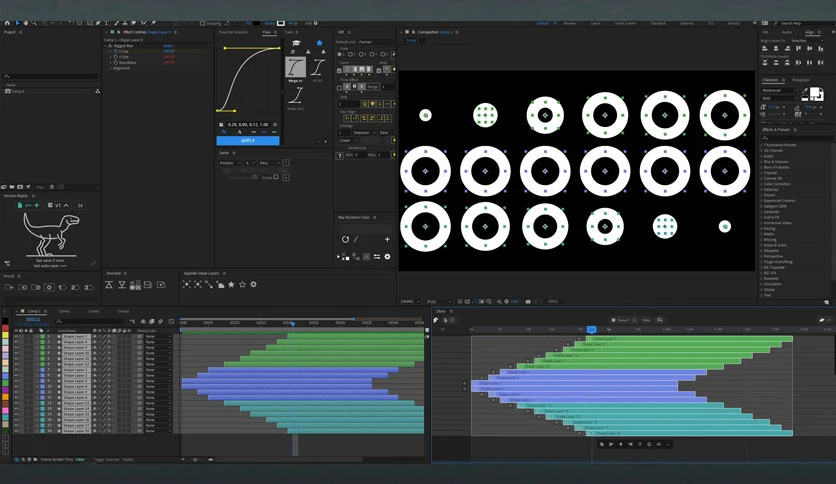The height and width of the screenshot is (484, 836).
Task: Open Explode Shape Layers settings gear
Action: click(254, 285)
